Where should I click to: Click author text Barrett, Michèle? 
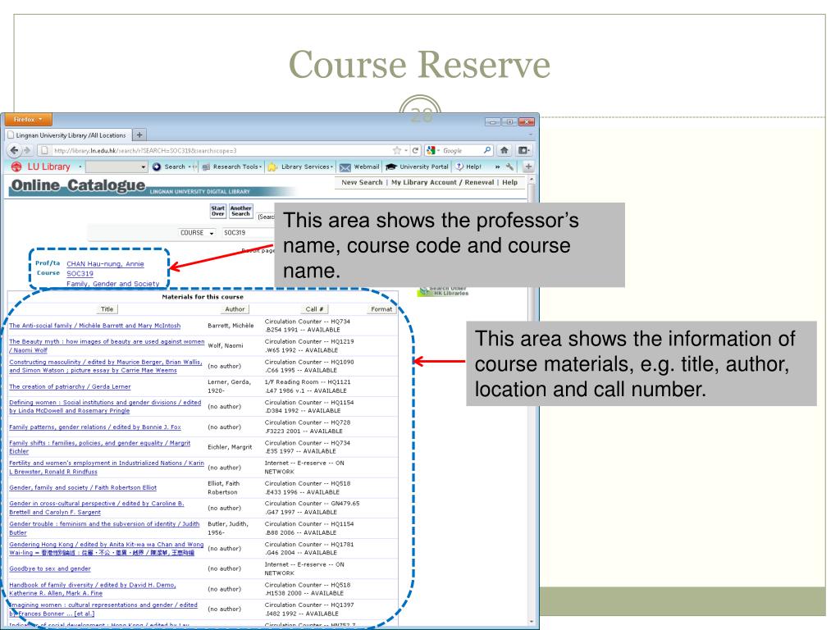pyautogui.click(x=231, y=326)
